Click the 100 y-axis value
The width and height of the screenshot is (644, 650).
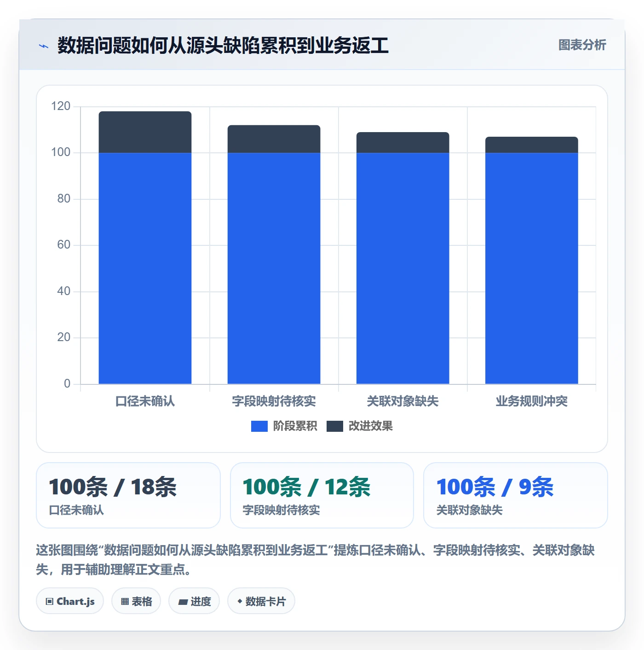point(61,152)
